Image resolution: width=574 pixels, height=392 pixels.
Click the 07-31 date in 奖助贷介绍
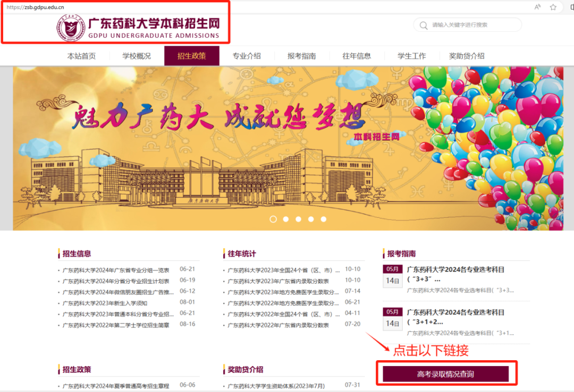pos(352,385)
